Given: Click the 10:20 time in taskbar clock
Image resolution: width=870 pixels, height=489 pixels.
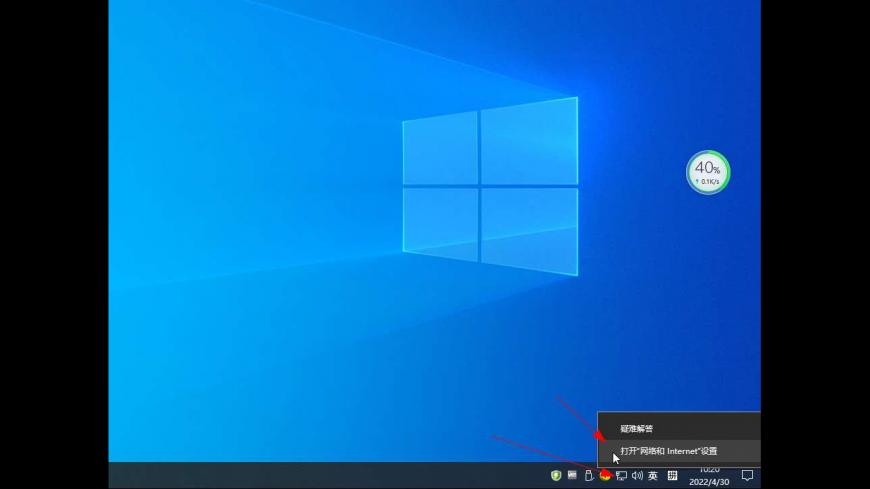Looking at the screenshot, I should click(709, 469).
